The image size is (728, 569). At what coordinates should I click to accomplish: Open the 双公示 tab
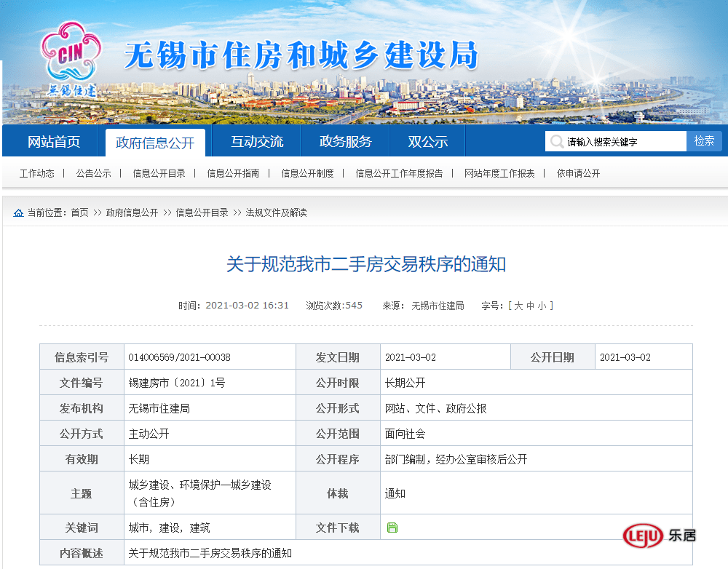[427, 142]
